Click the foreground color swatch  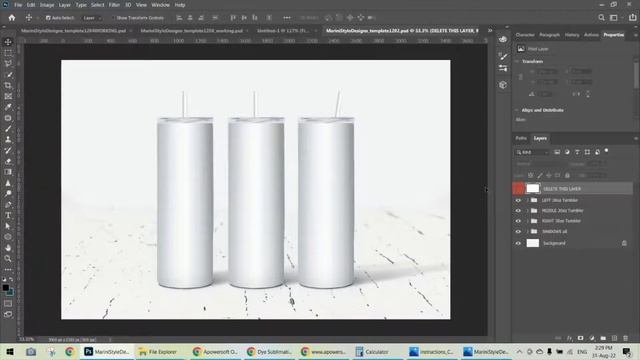[x=6, y=288]
